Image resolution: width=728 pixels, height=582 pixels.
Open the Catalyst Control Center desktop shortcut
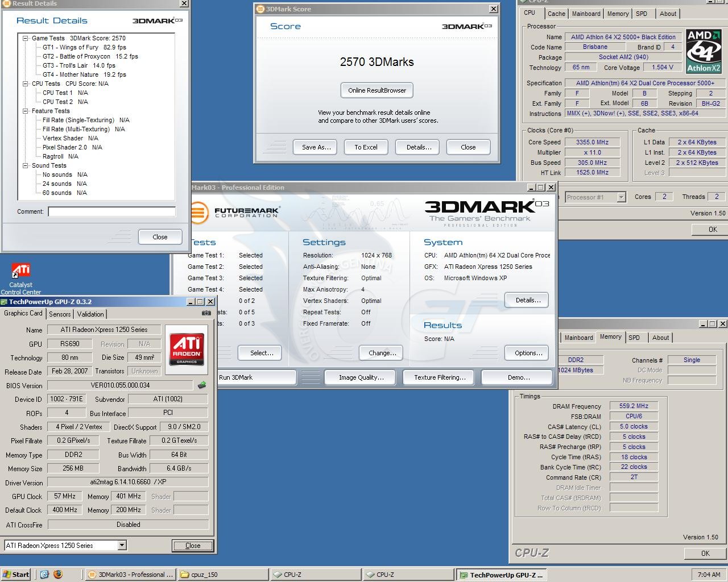click(20, 278)
